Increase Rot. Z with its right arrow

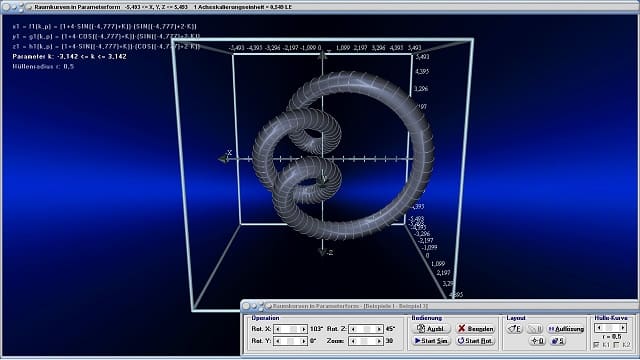point(379,329)
